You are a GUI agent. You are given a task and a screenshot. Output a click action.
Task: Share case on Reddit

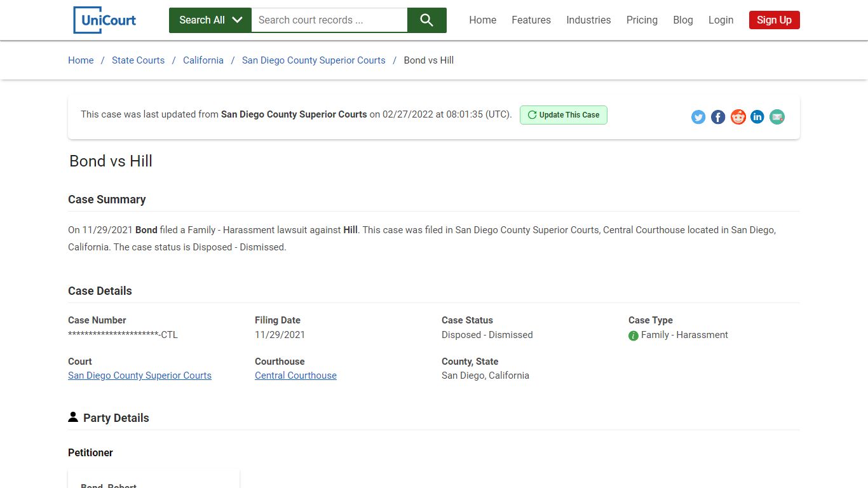738,117
